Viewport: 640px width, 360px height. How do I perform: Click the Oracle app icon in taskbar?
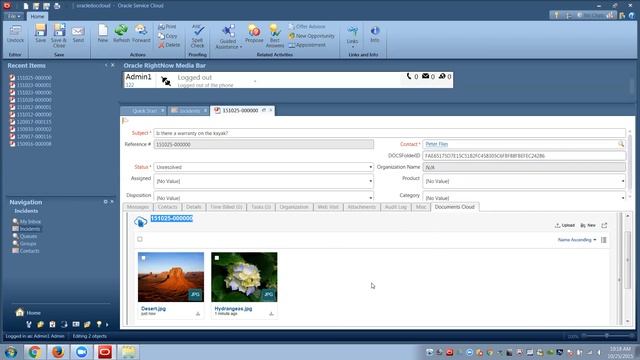click(x=105, y=352)
